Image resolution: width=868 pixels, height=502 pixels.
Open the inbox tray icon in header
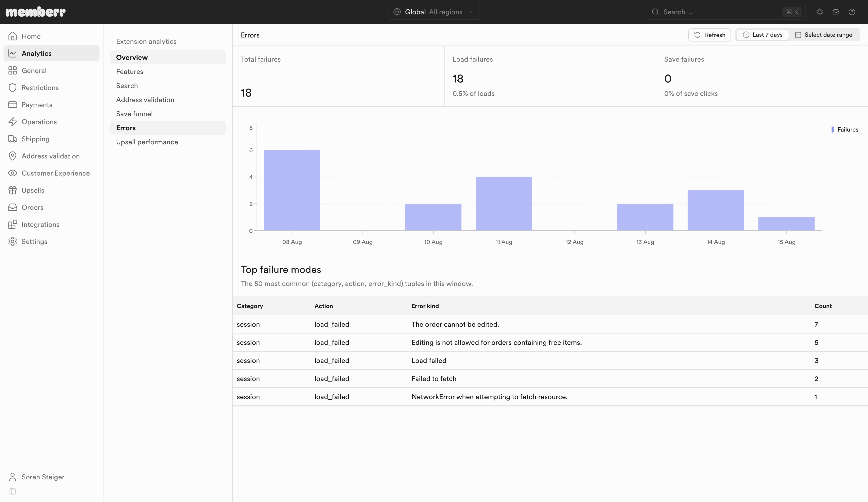click(x=836, y=12)
